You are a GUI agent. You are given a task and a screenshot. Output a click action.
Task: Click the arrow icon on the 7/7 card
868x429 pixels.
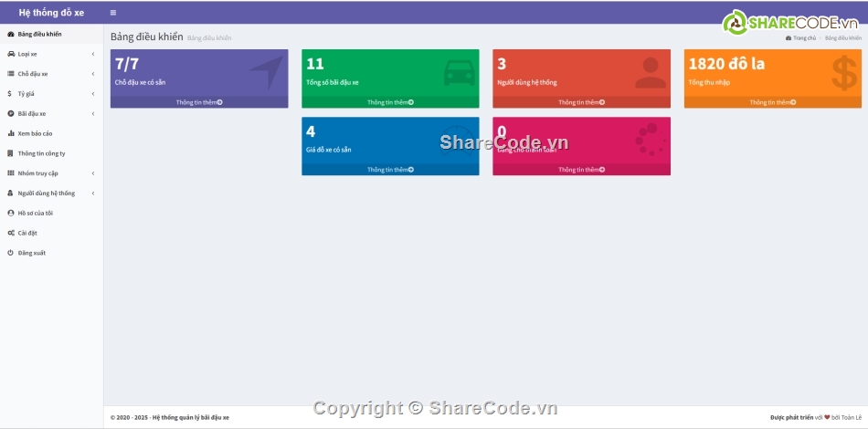267,72
